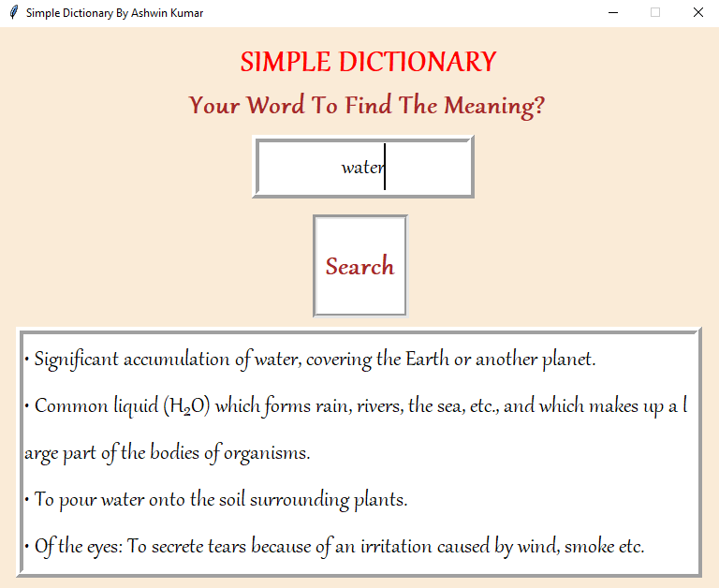Click the window title 'Simple Dictionary By Ashwin Kumar'

pos(114,13)
